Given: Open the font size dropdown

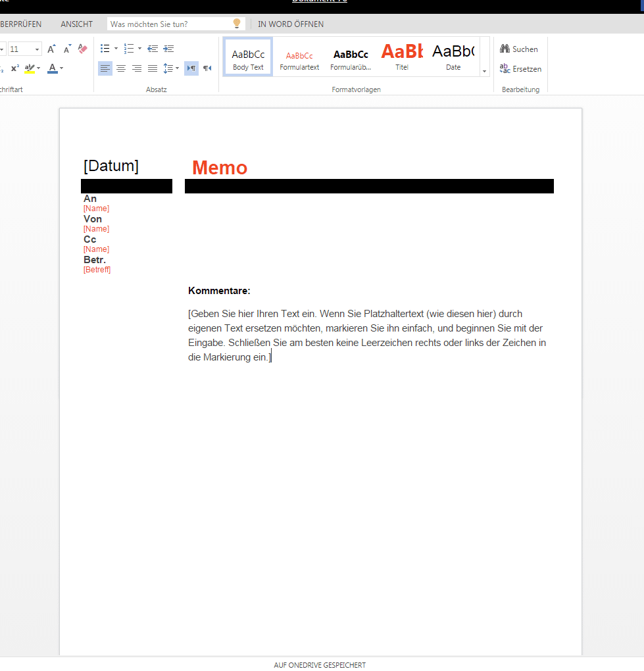Looking at the screenshot, I should 37,49.
